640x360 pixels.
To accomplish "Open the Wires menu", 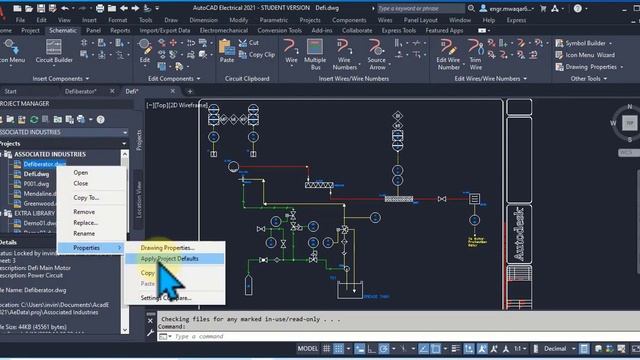I will [384, 20].
